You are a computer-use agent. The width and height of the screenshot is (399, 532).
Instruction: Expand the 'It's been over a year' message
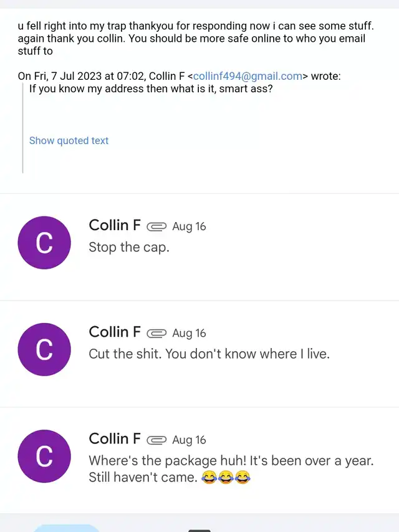199,461
